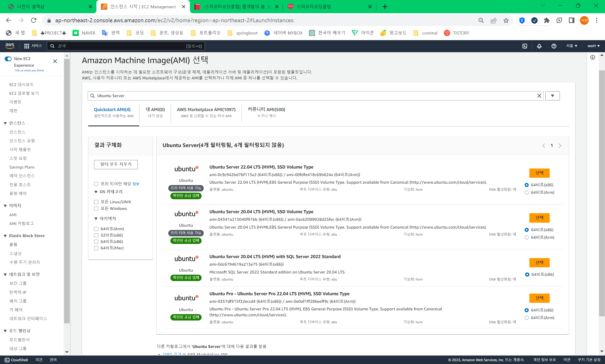Select 64비트(Arm) for Ubuntu Server 22.04 LTS

pos(527,193)
